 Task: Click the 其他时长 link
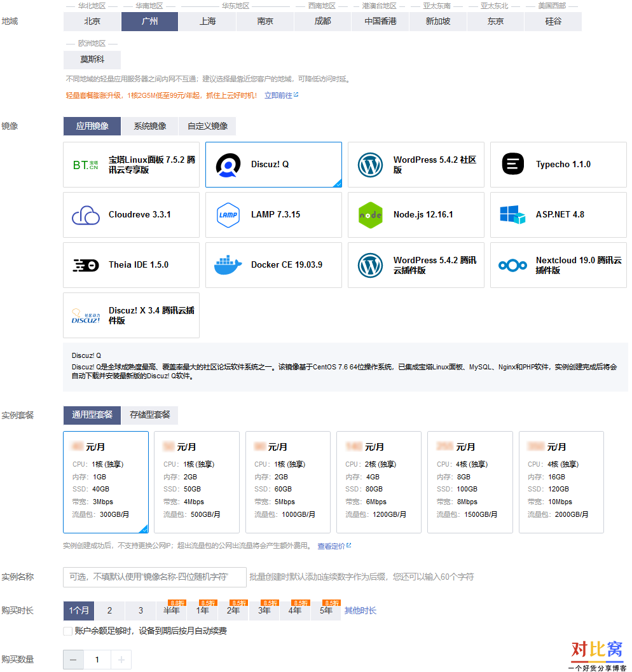coord(361,610)
